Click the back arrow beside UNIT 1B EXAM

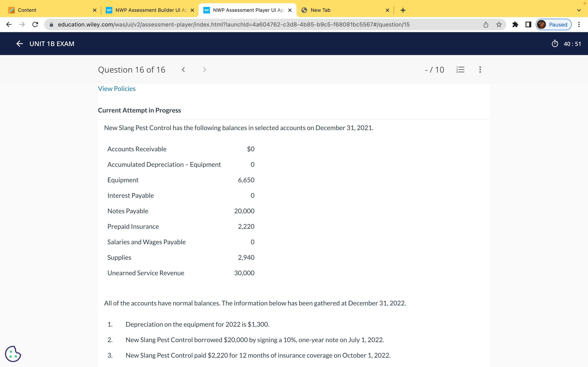(x=19, y=44)
